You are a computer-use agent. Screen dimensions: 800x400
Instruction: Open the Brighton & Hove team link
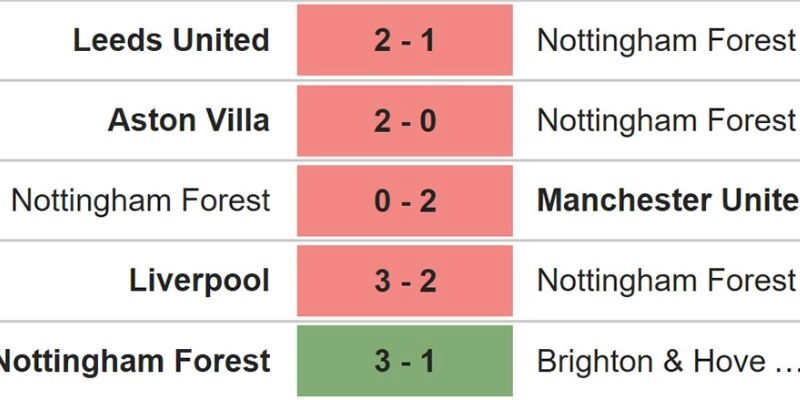tap(652, 360)
